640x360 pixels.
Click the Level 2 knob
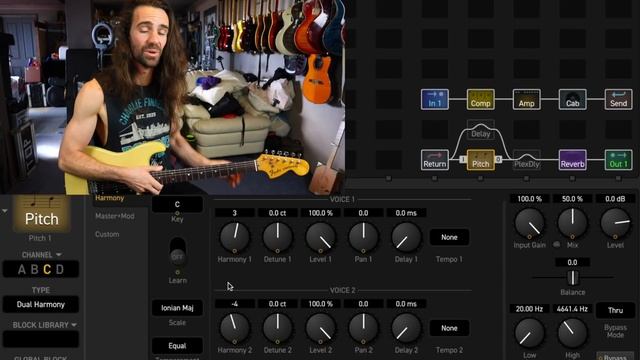(x=320, y=328)
